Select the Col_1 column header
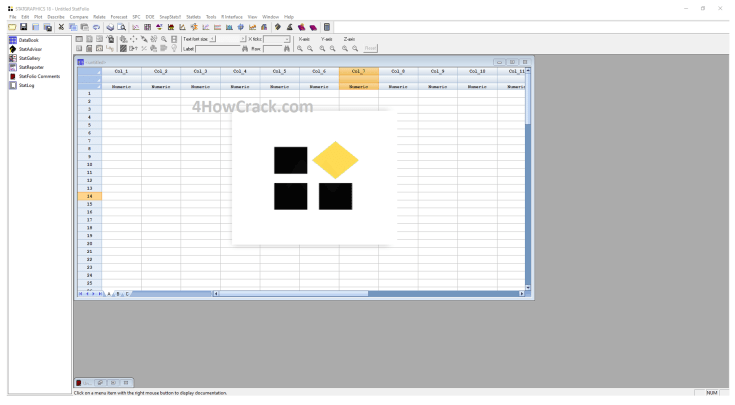735x405 pixels. (121, 71)
